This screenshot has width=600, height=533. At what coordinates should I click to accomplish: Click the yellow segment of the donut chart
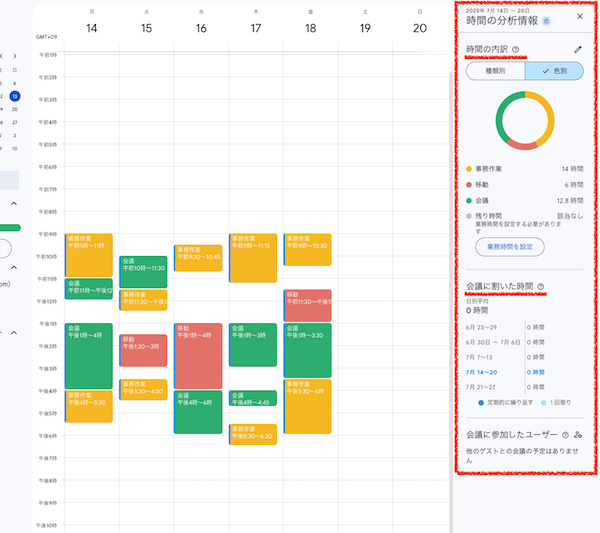(550, 115)
